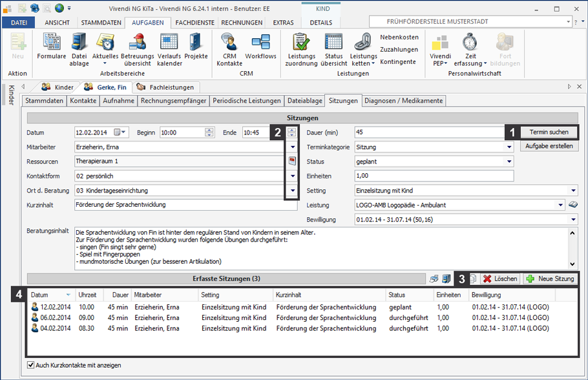Expand the Kontaktform dropdown
The height and width of the screenshot is (380, 588).
[x=293, y=176]
